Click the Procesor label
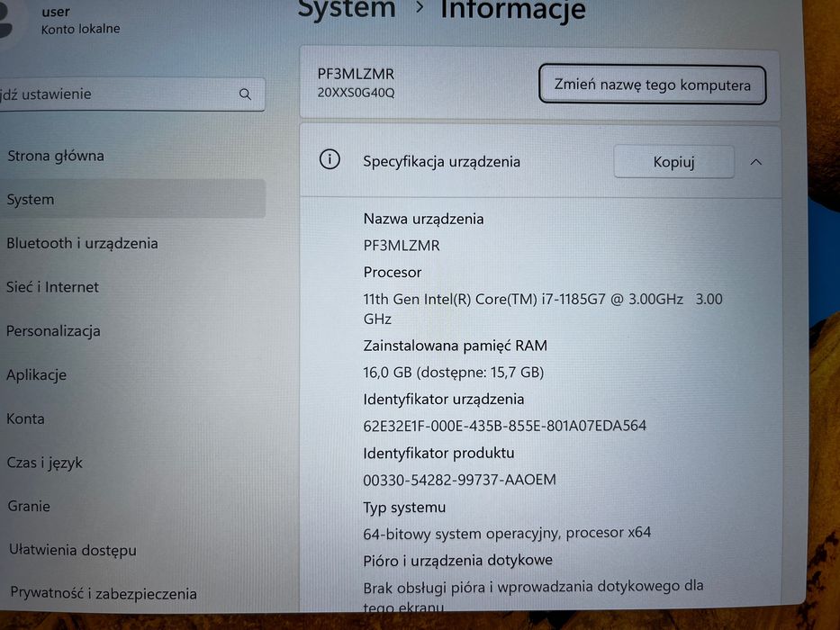The image size is (840, 630). (393, 272)
